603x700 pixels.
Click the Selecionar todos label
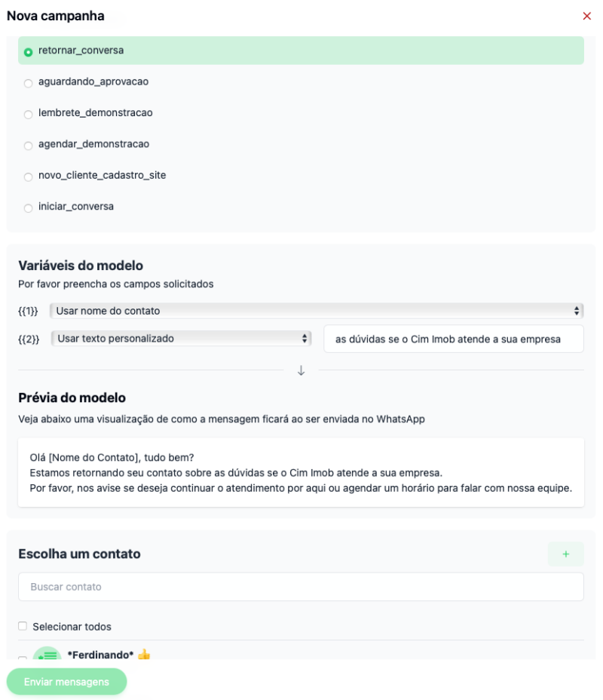(x=72, y=627)
